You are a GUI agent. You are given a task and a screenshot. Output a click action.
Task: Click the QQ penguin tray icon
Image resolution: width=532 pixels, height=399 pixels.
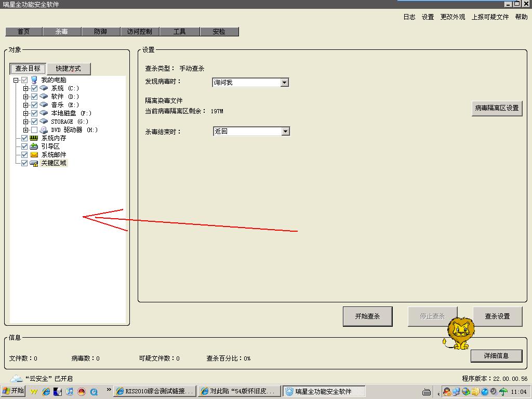[x=447, y=392]
